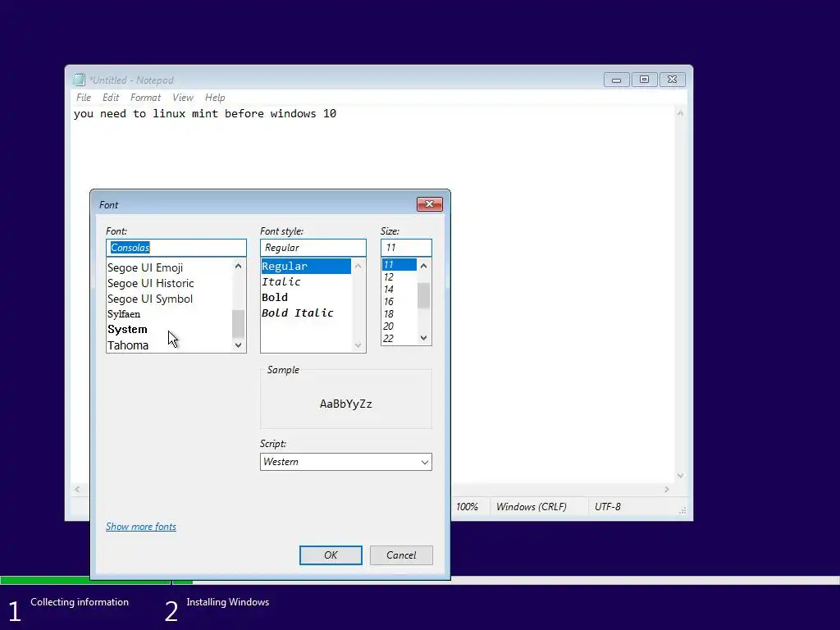Open the Edit menu in Notepad
The image size is (840, 630).
pos(111,98)
